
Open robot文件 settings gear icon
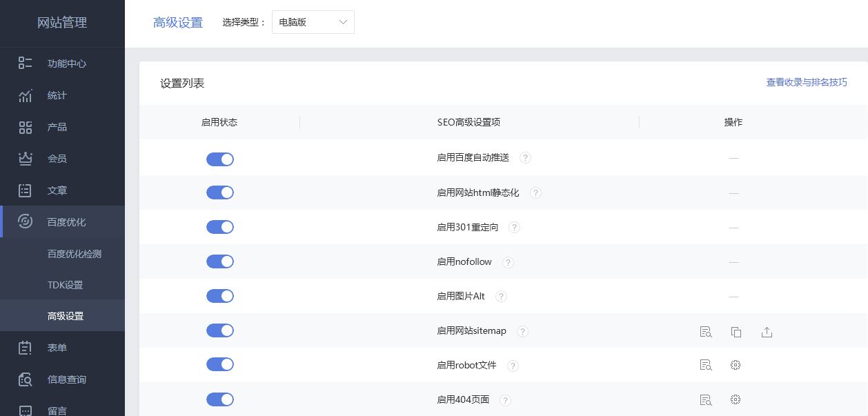(x=736, y=365)
